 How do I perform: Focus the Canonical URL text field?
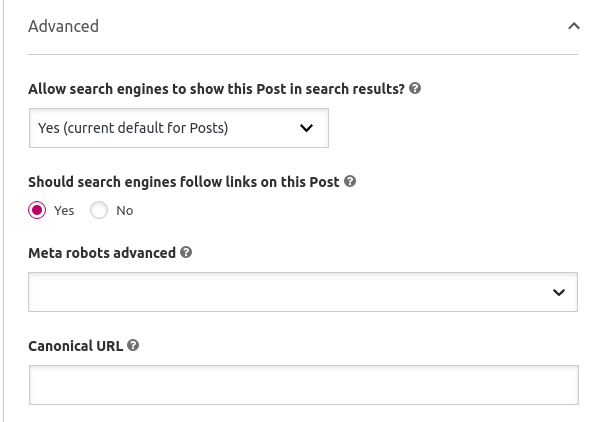pos(304,385)
